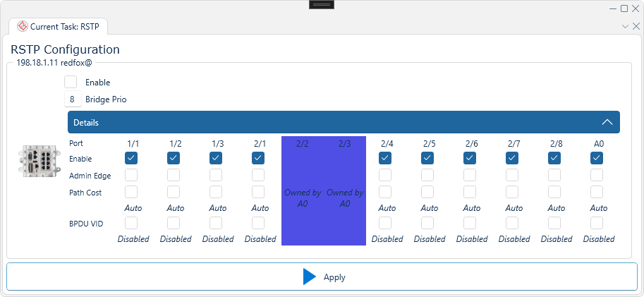Check BPDU VID for port 2/8
Screen dimensions: 644x297
pos(554,223)
